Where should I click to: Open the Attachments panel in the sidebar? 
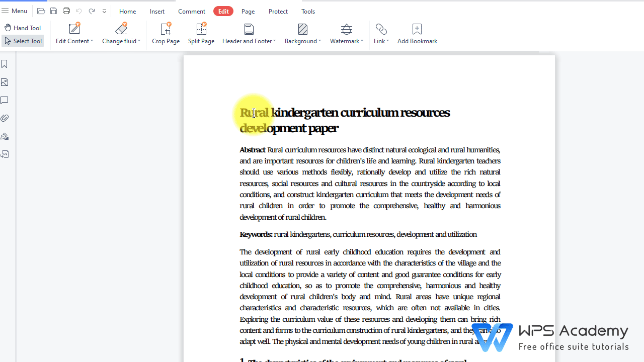click(x=5, y=118)
